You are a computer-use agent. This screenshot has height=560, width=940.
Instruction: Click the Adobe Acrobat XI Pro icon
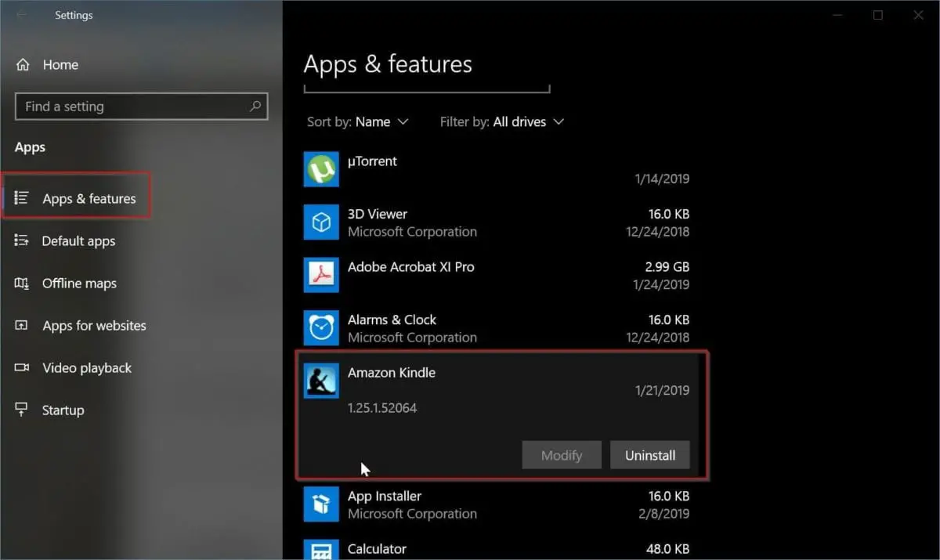click(321, 275)
